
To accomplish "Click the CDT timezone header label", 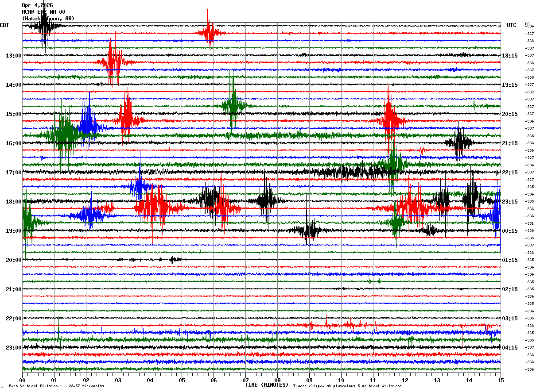I will click(4, 25).
